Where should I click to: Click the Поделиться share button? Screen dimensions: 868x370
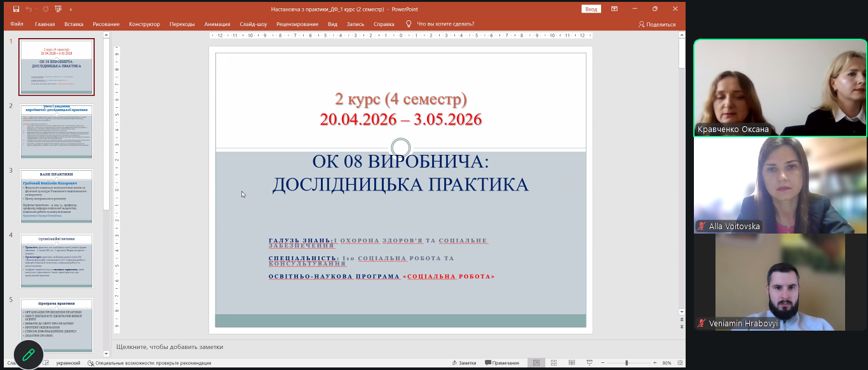pyautogui.click(x=657, y=24)
